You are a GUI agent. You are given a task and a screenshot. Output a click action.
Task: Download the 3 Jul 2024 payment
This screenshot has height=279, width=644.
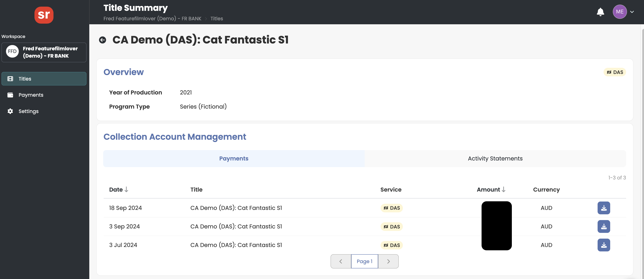[x=604, y=245]
